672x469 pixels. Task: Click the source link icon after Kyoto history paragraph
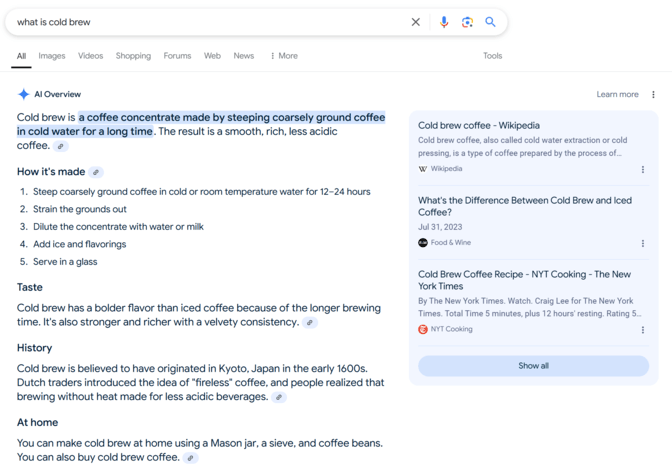(279, 397)
